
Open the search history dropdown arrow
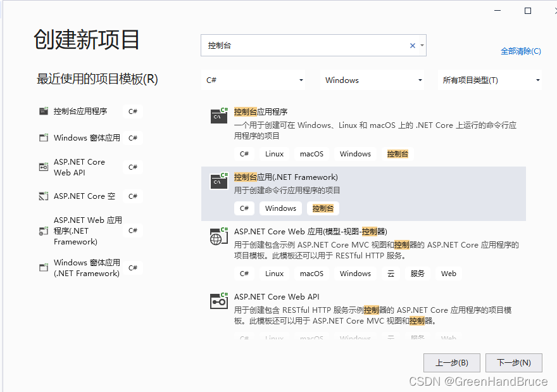pyautogui.click(x=422, y=46)
